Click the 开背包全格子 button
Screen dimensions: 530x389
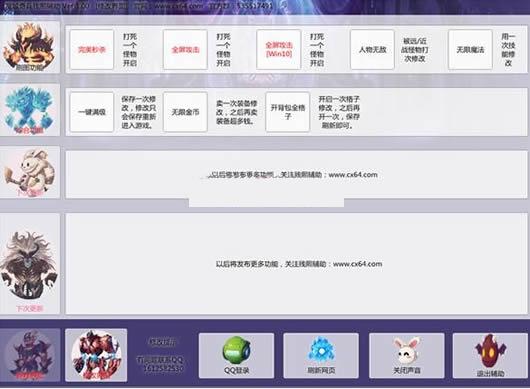(x=288, y=112)
